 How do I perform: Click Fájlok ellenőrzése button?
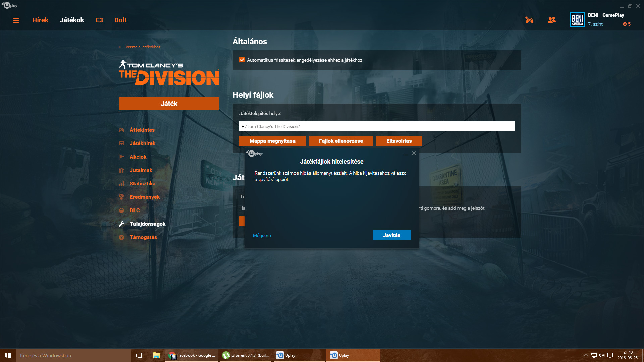tap(341, 141)
